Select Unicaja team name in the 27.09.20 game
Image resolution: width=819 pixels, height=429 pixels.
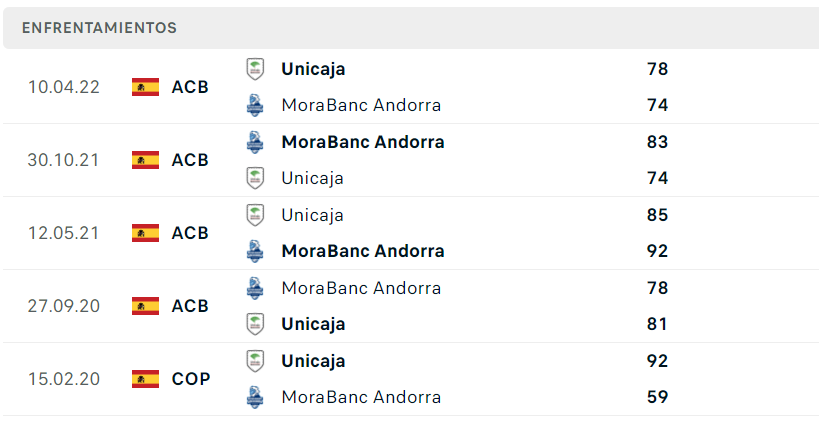click(313, 324)
